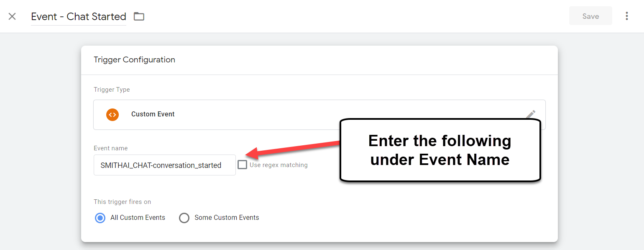Viewport: 644px width, 250px height.
Task: Close the trigger editor with X icon
Action: [x=12, y=16]
